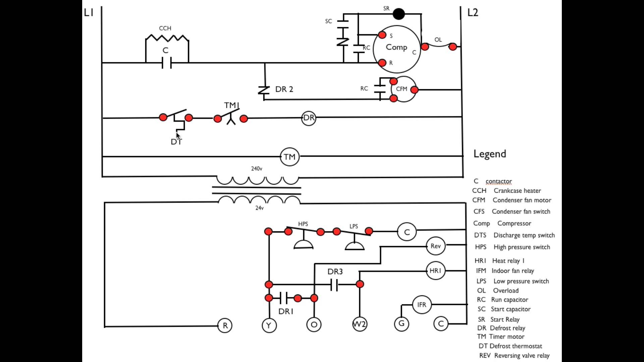
Task: Click terminal W2 on the control circuit
Action: click(360, 323)
